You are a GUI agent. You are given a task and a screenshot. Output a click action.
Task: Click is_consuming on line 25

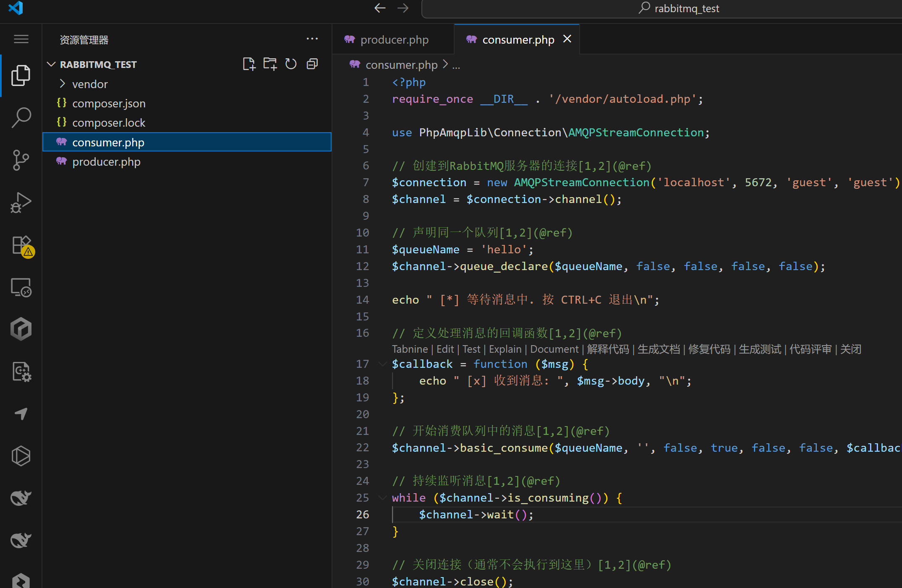point(548,498)
